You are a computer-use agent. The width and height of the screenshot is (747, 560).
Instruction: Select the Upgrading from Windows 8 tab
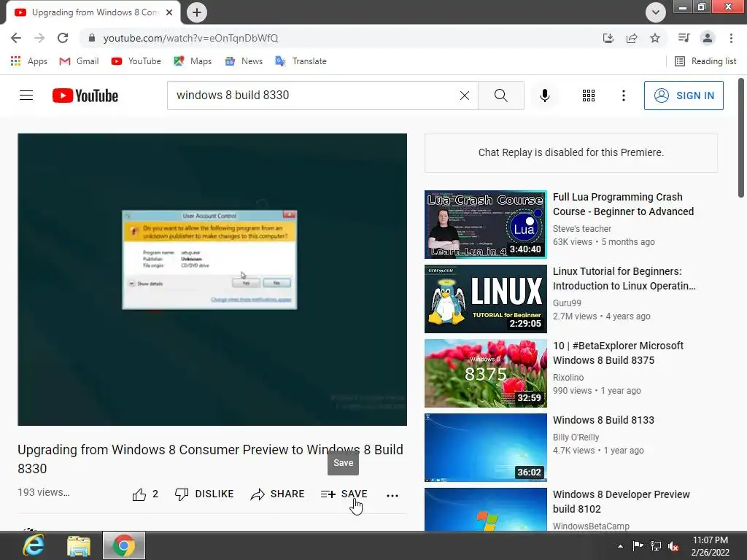93,12
